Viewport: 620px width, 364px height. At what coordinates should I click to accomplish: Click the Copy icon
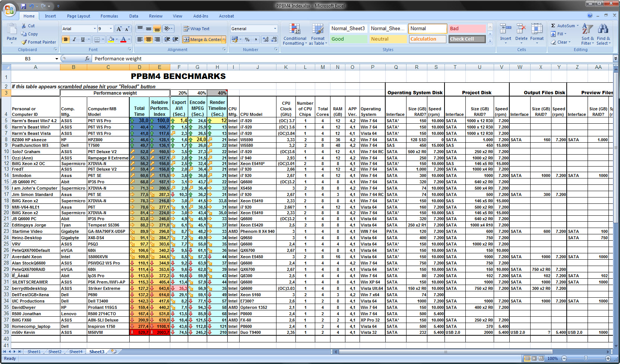(24, 34)
